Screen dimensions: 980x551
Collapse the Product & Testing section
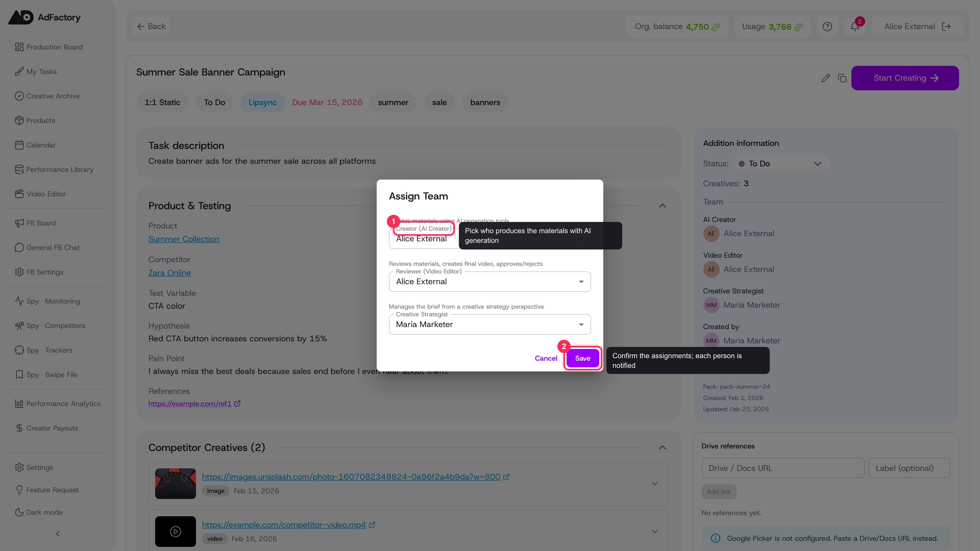tap(662, 206)
